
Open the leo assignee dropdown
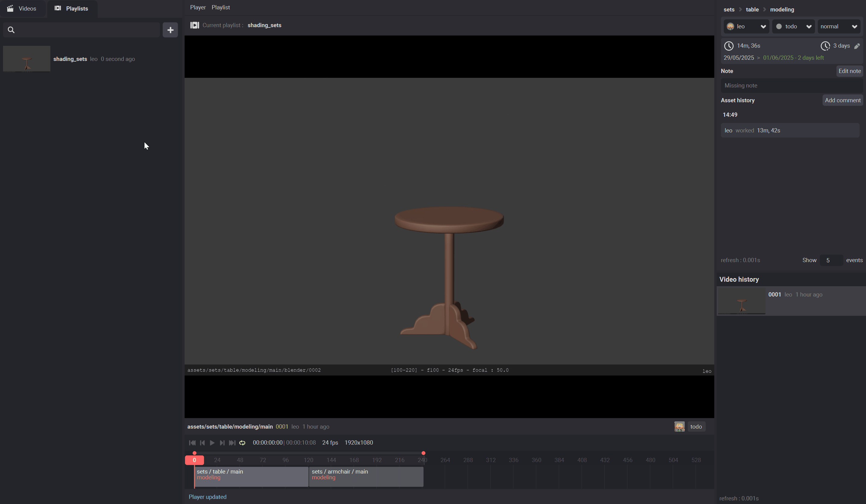coord(746,27)
